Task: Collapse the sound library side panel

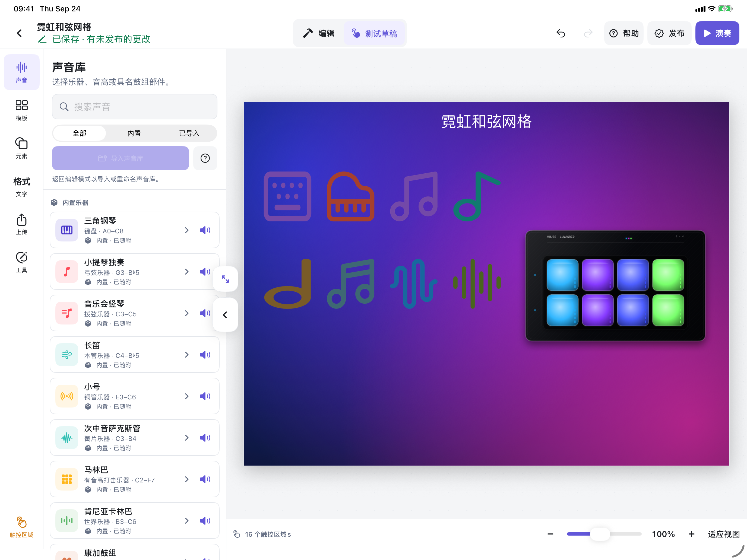Action: [x=225, y=315]
